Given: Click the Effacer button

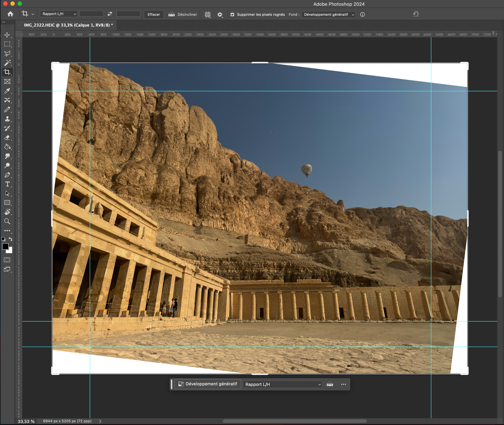Looking at the screenshot, I should [154, 15].
